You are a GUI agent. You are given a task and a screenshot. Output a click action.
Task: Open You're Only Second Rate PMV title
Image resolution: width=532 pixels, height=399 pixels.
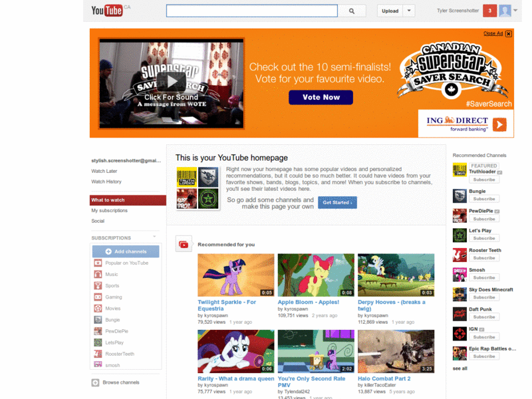[311, 382]
